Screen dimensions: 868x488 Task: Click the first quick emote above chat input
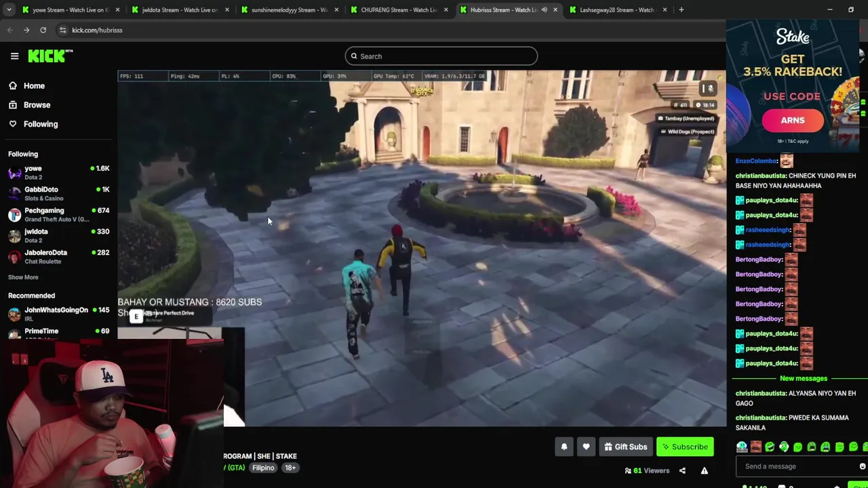tap(742, 447)
